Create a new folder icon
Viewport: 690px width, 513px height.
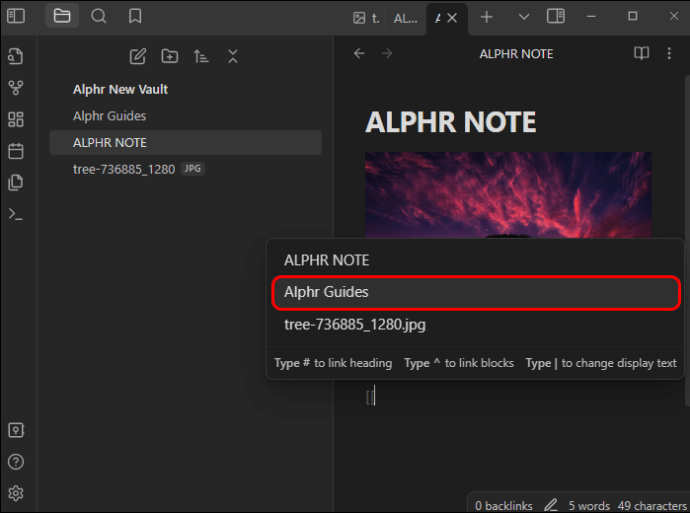click(x=170, y=56)
